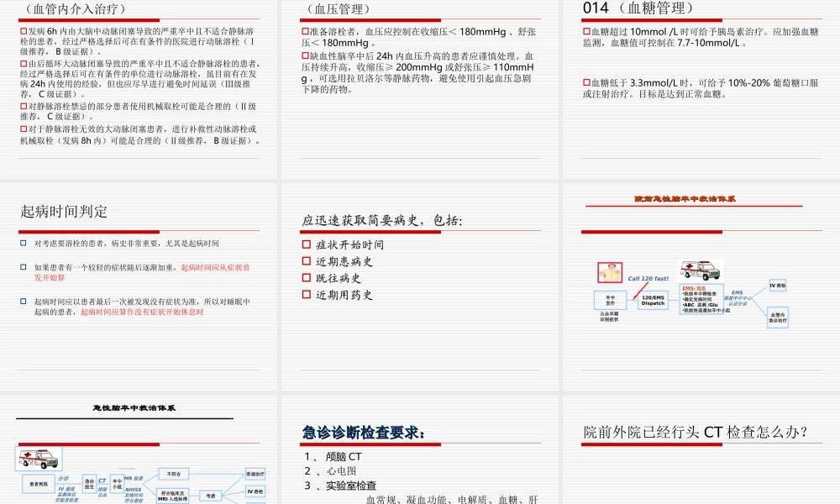This screenshot has height=504, width=840.
Task: Click the red progress bar under 起病时间判定
Action: (88, 233)
